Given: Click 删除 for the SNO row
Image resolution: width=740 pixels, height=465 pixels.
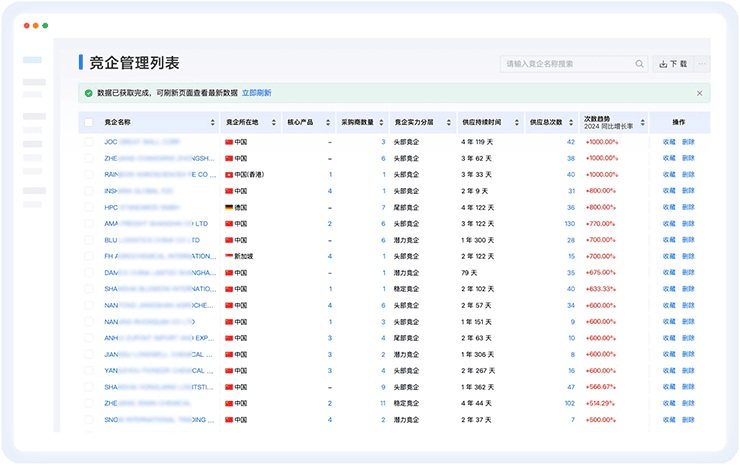Looking at the screenshot, I should 688,420.
